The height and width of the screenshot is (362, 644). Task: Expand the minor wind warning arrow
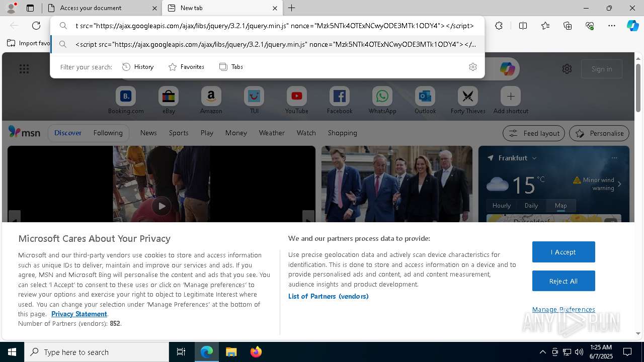[x=619, y=184]
